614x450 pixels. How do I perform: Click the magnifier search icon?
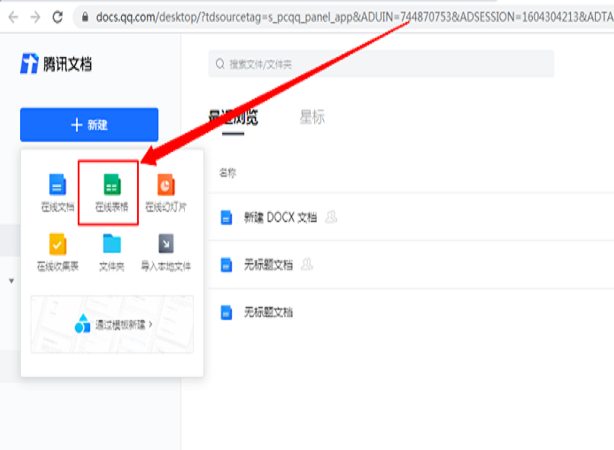click(220, 64)
